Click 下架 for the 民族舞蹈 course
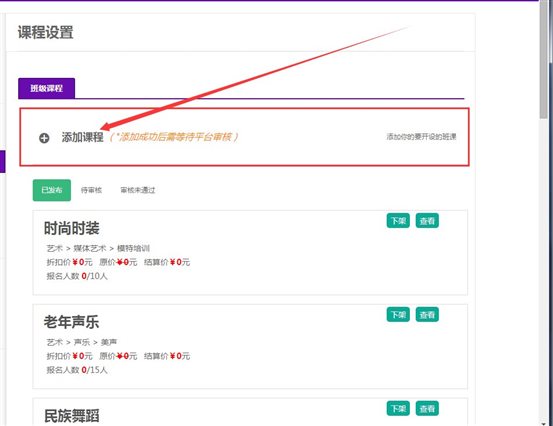The image size is (553, 426). tap(398, 408)
